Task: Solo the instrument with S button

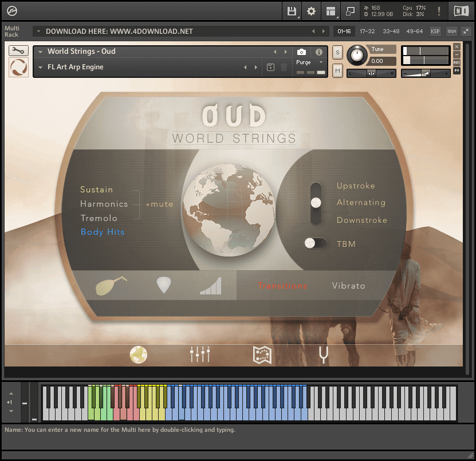Action: pyautogui.click(x=337, y=53)
